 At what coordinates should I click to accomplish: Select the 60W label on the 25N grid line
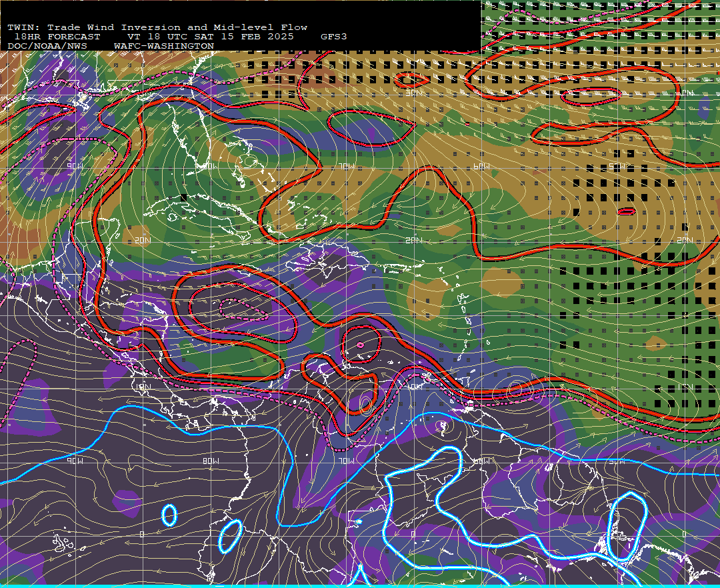[x=481, y=166]
